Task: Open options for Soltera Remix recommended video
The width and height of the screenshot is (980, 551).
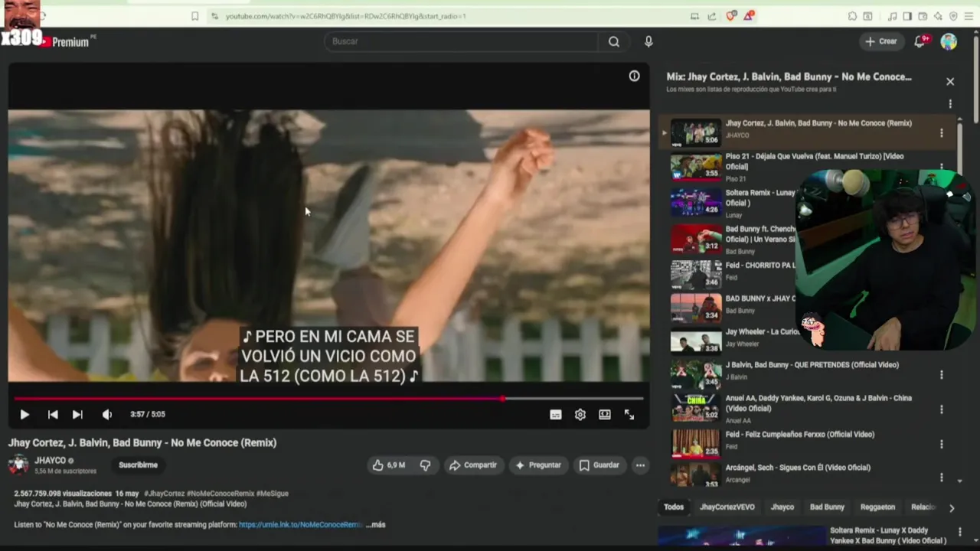Action: coord(960,532)
